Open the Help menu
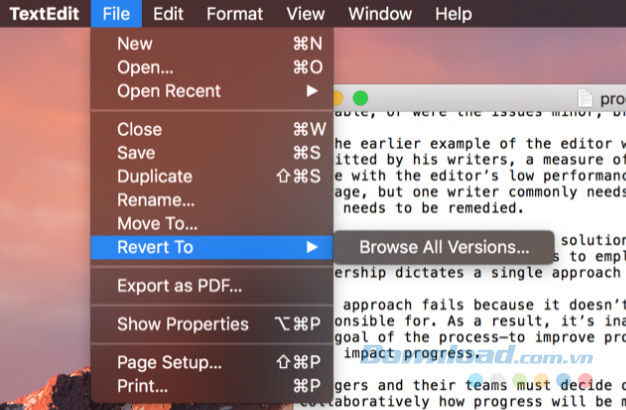Screen dimensions: 626x410 (453, 14)
